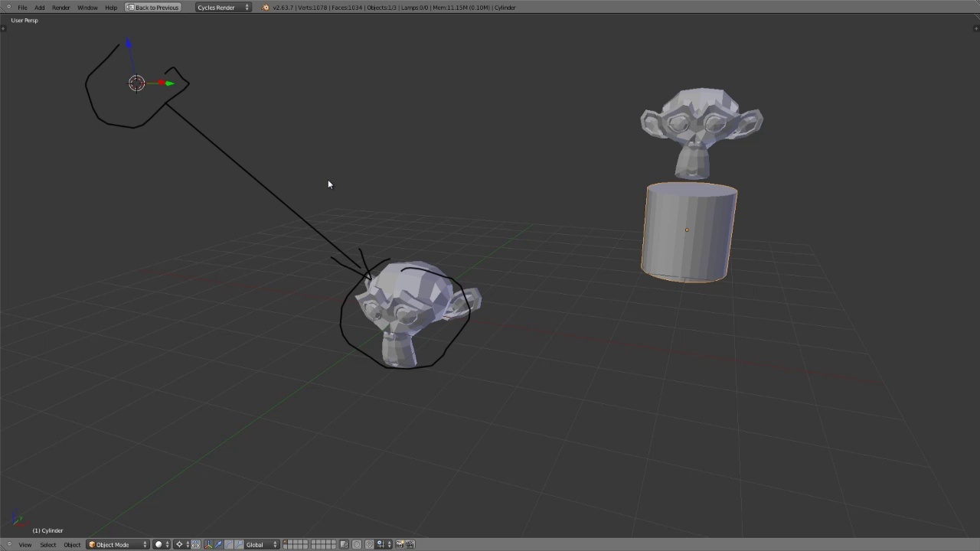Select the Scale manipulator icon
The image size is (980, 551).
click(x=240, y=544)
